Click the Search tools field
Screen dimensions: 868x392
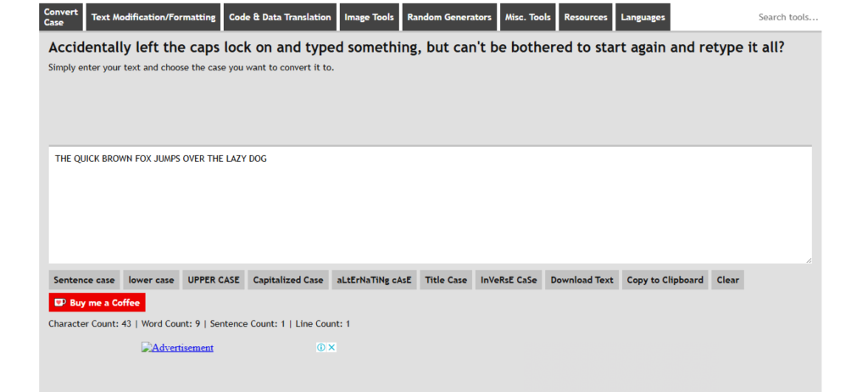coord(787,17)
